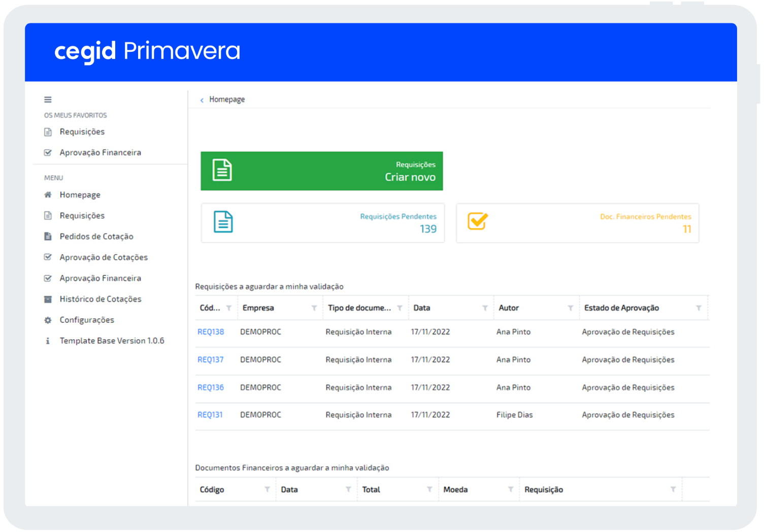Click the home icon beside Homepage
The width and height of the screenshot is (764, 532).
48,195
